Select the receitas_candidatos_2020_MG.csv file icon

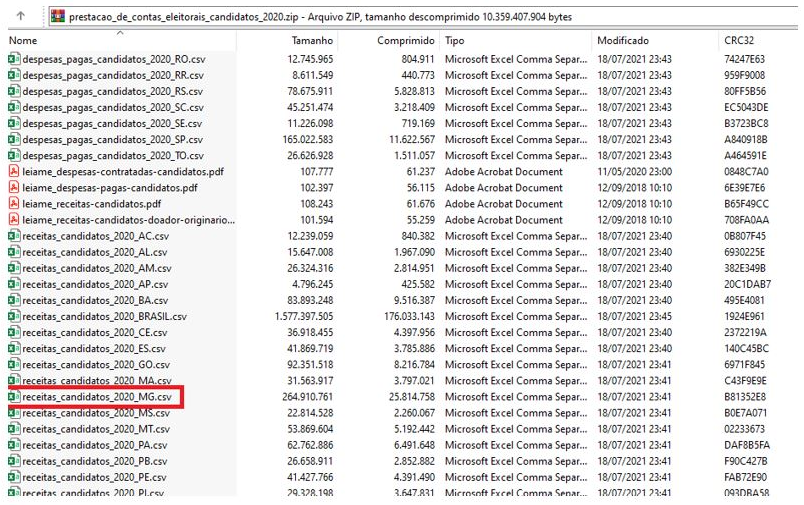[x=13, y=397]
